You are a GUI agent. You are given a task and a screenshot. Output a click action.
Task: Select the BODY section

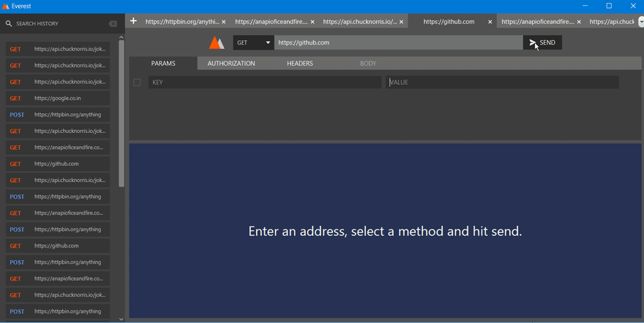click(x=368, y=64)
